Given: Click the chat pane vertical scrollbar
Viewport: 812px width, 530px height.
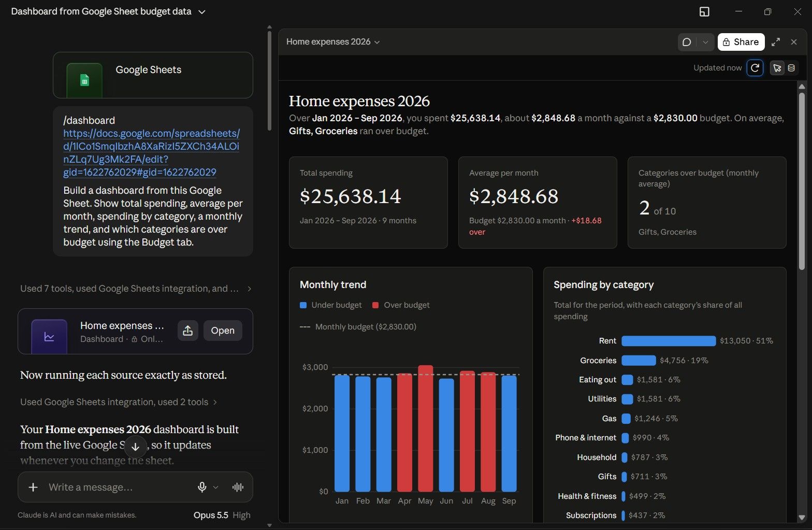Looking at the screenshot, I should pyautogui.click(x=269, y=80).
